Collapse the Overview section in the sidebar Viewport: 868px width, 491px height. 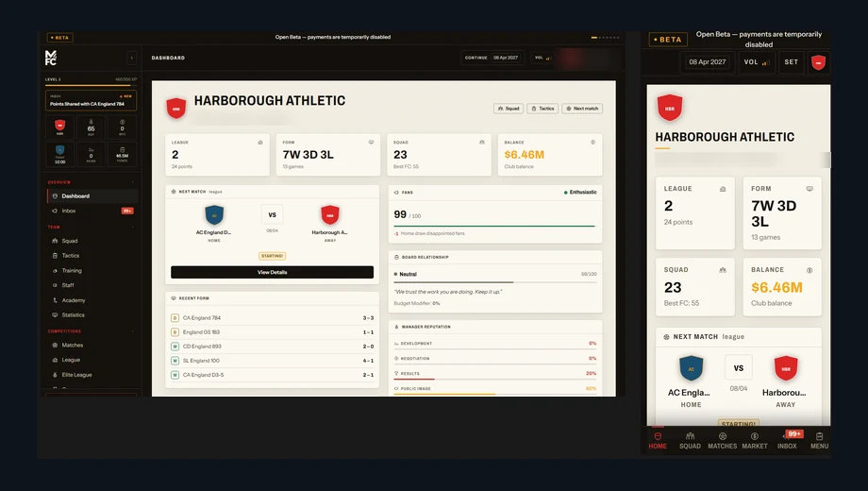click(x=133, y=182)
